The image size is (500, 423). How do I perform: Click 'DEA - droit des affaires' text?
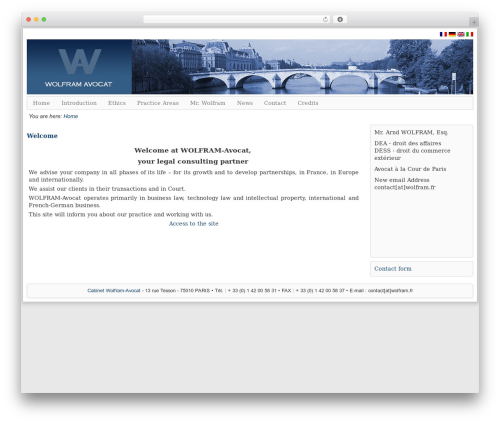tap(408, 143)
